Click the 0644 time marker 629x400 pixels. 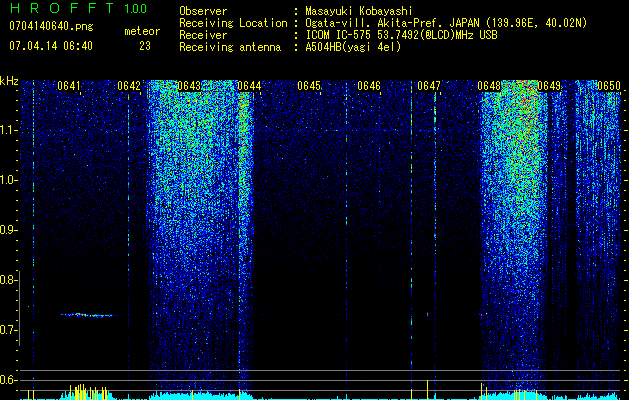pyautogui.click(x=249, y=86)
